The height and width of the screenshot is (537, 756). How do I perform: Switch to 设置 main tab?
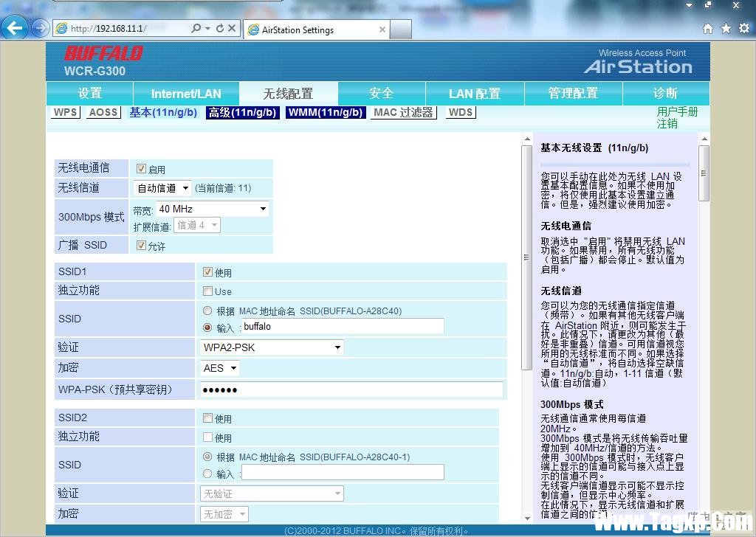click(x=89, y=94)
